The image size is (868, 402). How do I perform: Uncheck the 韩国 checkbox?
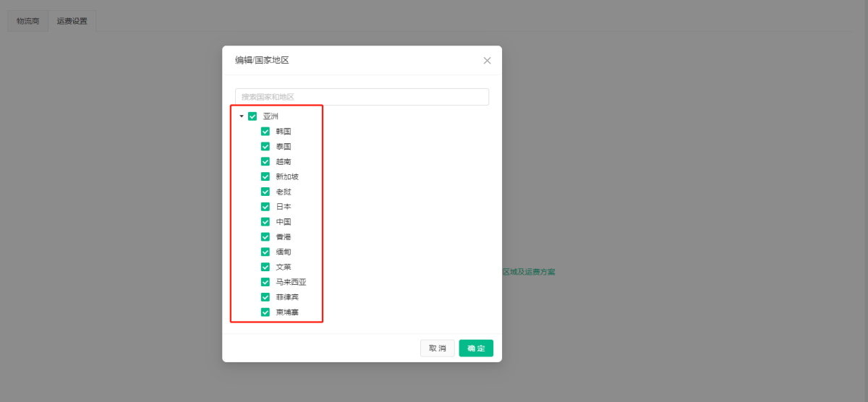tap(265, 132)
